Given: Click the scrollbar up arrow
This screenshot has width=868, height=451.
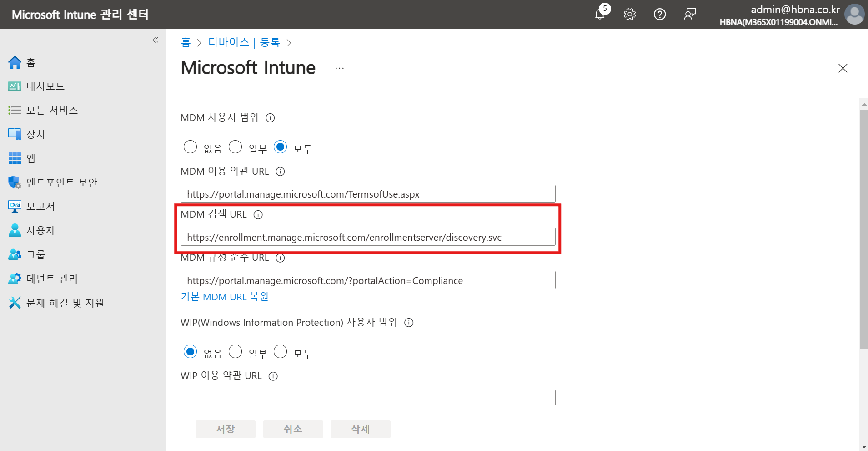Looking at the screenshot, I should point(863,104).
